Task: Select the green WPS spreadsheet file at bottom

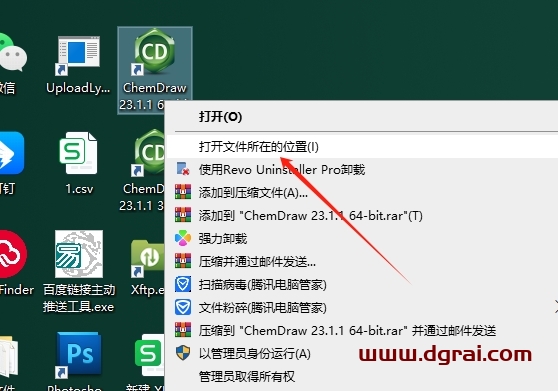Action: (x=149, y=355)
